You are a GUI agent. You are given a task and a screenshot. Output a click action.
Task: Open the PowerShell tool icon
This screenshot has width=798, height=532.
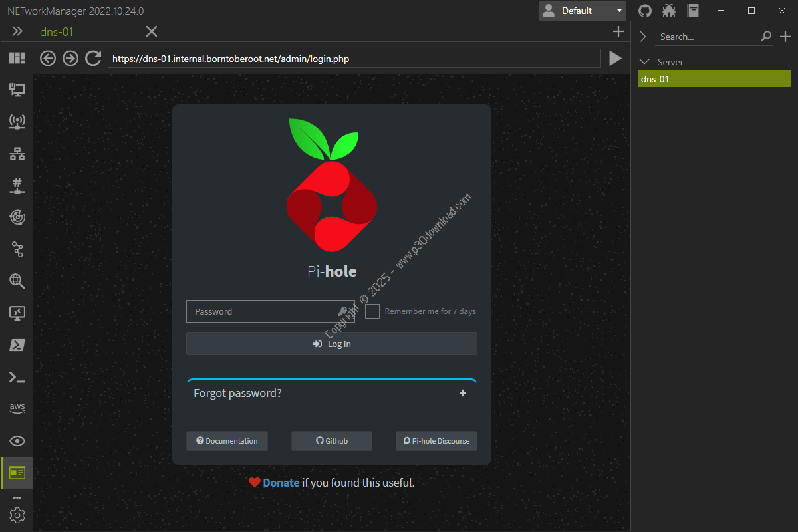pyautogui.click(x=17, y=345)
